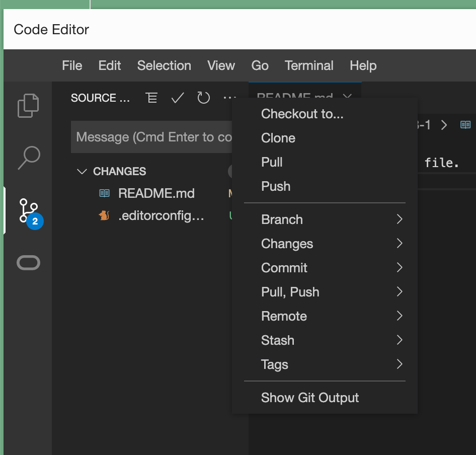Open the README.md tab dropdown chevron
The width and height of the screenshot is (476, 455).
346,97
